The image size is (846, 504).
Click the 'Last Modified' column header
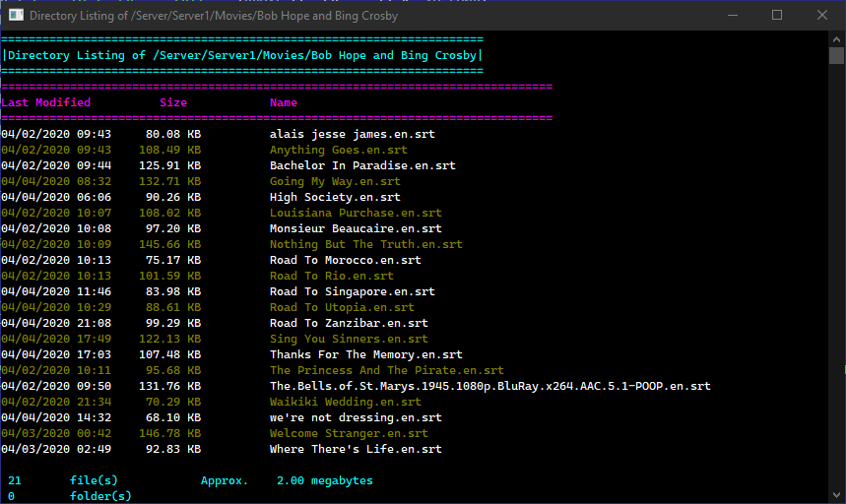pos(46,102)
